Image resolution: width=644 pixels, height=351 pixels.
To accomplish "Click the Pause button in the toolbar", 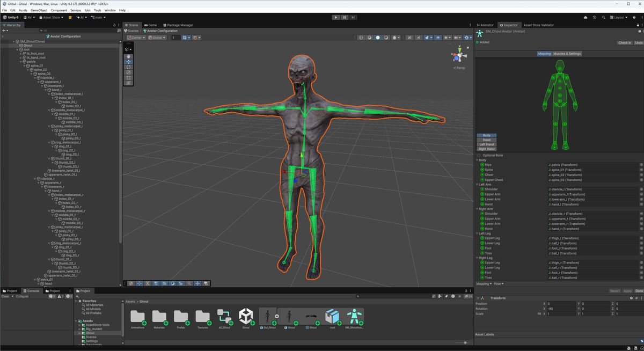I will coord(343,17).
